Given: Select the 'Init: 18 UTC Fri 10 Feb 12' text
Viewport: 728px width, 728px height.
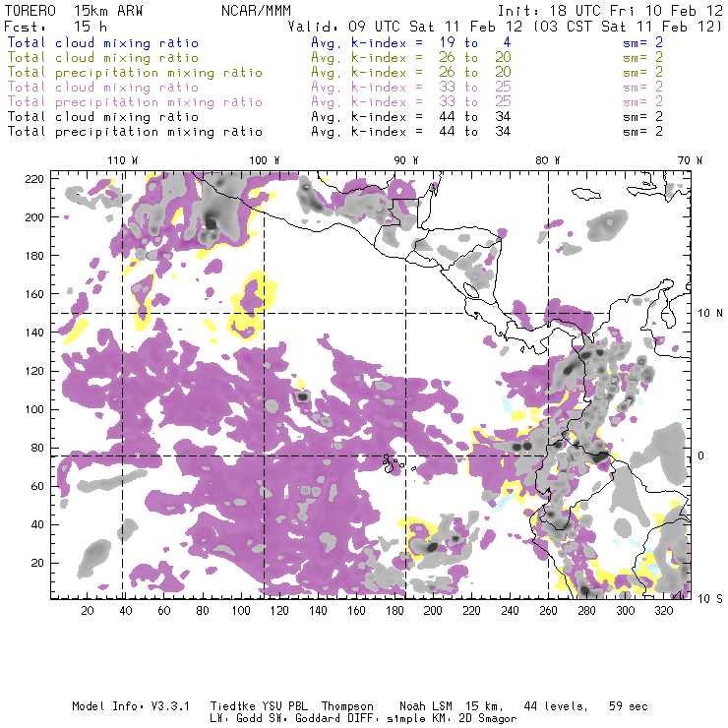Looking at the screenshot, I should (x=610, y=11).
